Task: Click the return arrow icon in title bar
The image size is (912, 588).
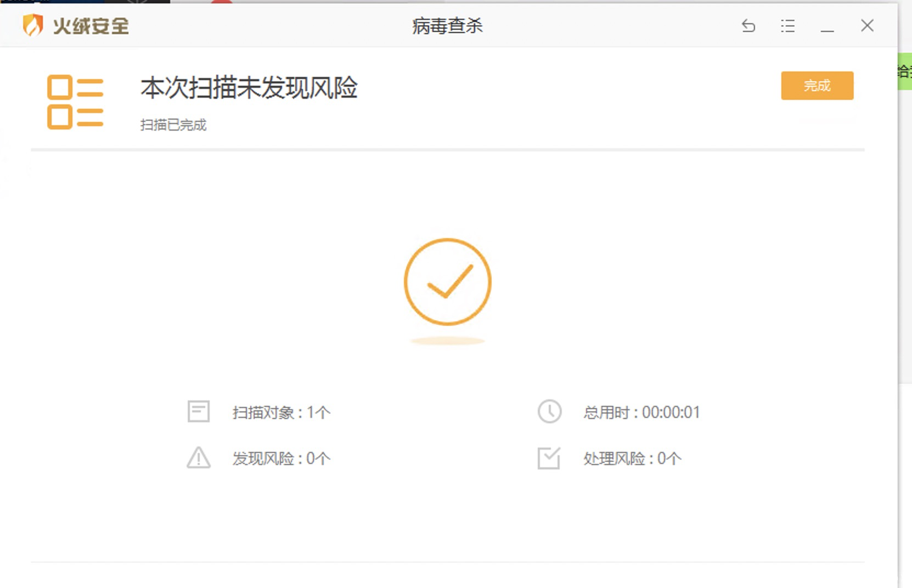Action: pyautogui.click(x=748, y=26)
